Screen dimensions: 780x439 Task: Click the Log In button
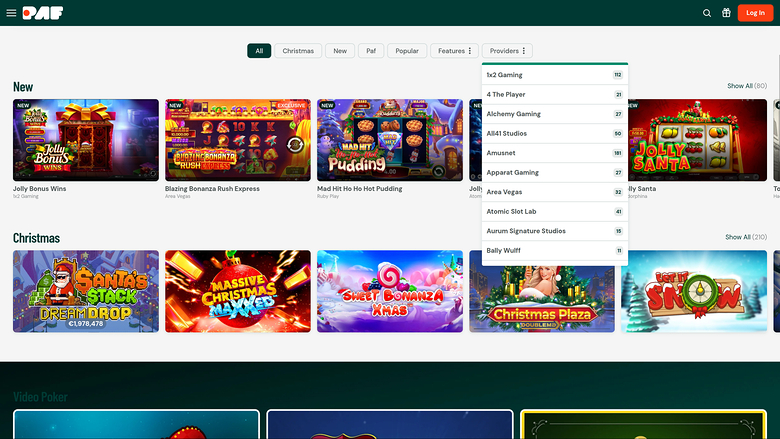[x=755, y=13]
